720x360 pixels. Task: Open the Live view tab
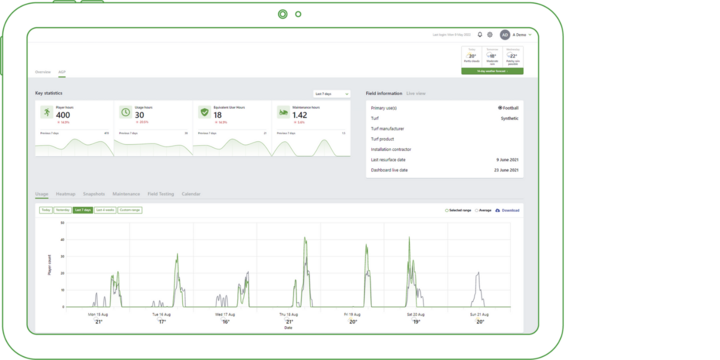click(416, 93)
